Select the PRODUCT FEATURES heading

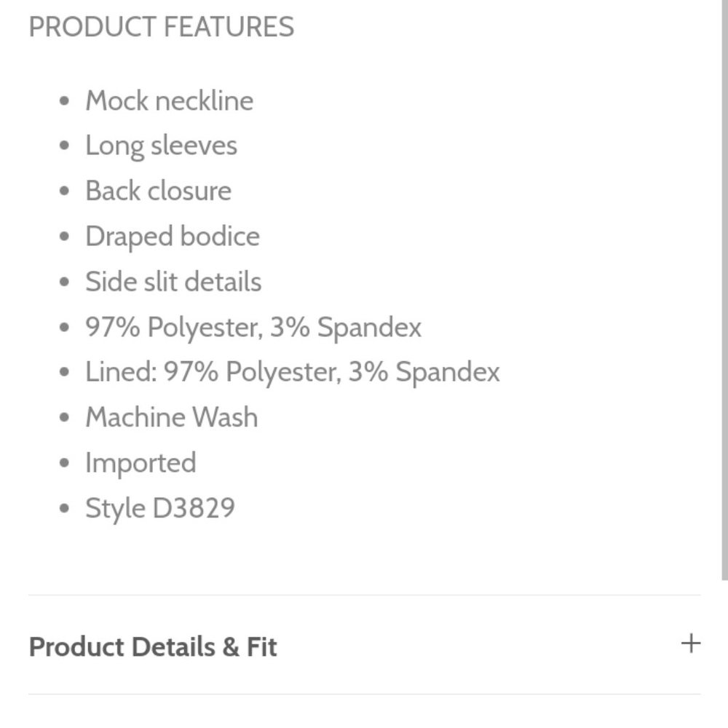161,27
